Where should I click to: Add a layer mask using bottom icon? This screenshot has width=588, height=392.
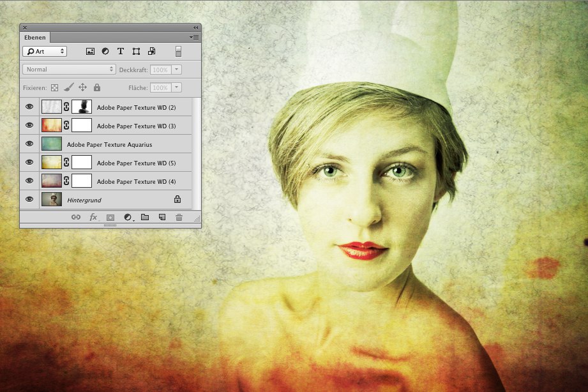[x=110, y=218]
